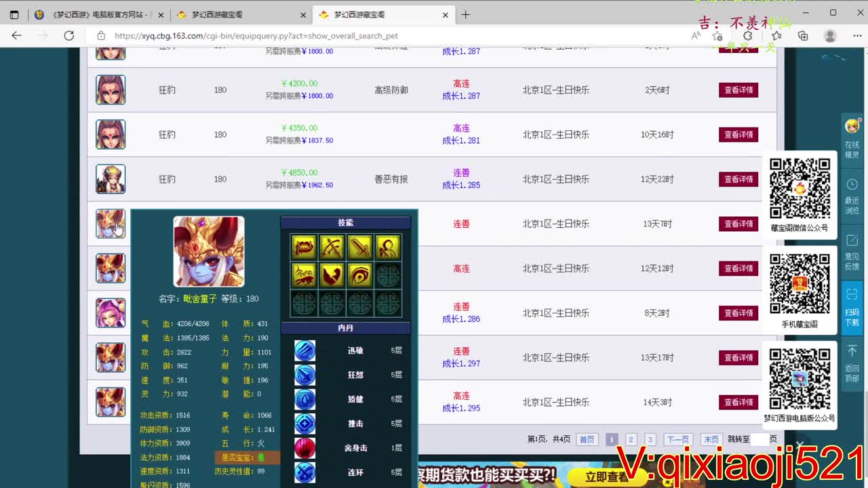The height and width of the screenshot is (488, 868).
Task: Go to page 3 in pagination
Action: click(650, 439)
